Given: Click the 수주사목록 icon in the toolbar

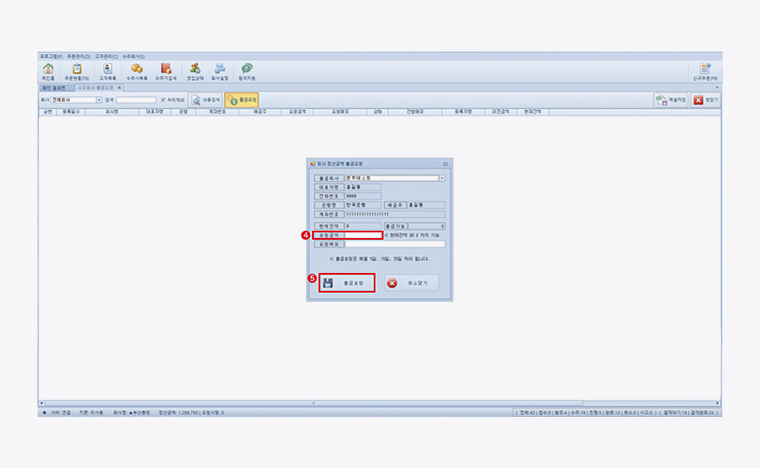Looking at the screenshot, I should [137, 71].
